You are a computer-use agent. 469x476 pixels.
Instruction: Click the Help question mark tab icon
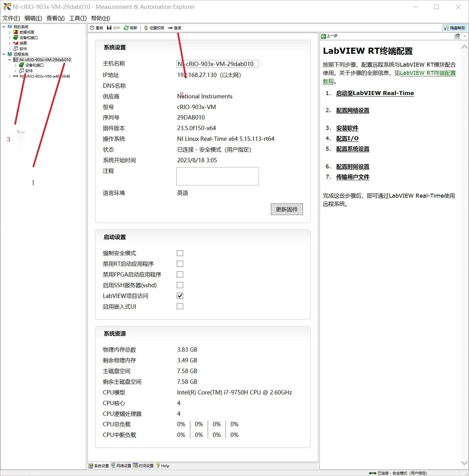pyautogui.click(x=158, y=466)
